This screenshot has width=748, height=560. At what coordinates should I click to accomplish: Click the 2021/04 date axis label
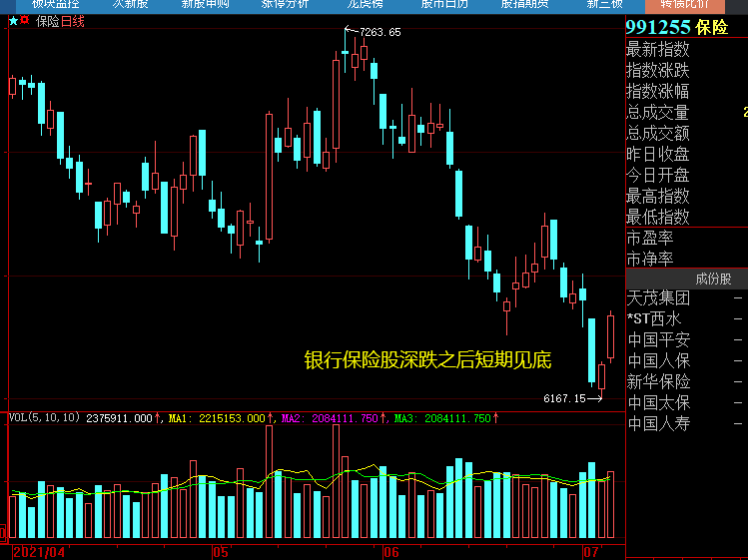pyautogui.click(x=39, y=552)
